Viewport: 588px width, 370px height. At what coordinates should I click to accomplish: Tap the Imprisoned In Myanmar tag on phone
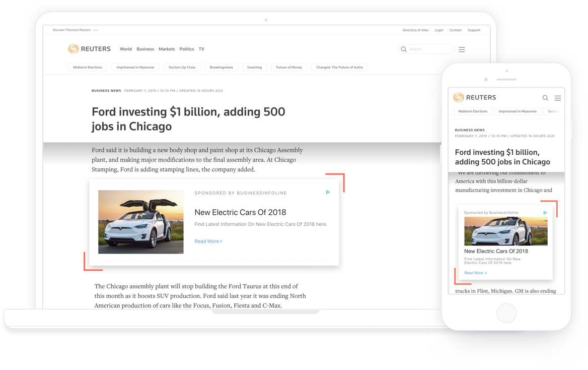coord(518,111)
